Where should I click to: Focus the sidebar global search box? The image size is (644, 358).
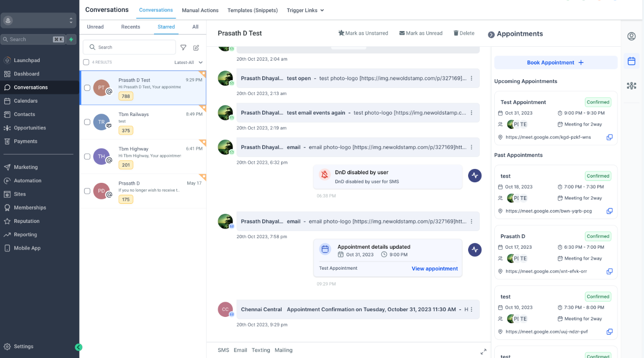[x=33, y=40]
